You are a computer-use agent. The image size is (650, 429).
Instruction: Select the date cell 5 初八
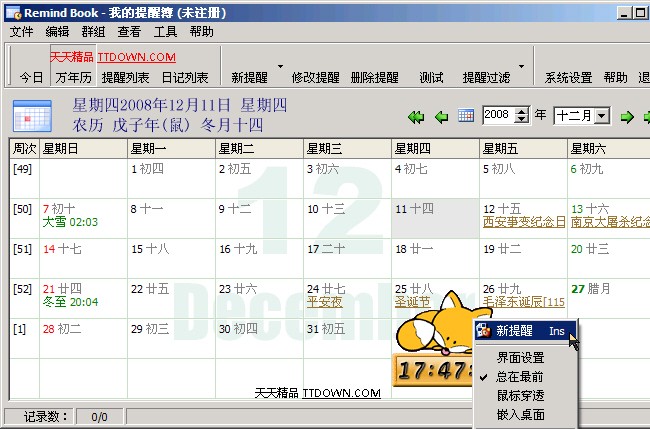tap(523, 178)
